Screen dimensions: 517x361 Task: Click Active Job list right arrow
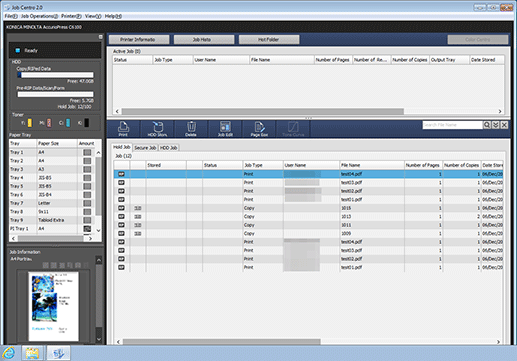coord(500,111)
